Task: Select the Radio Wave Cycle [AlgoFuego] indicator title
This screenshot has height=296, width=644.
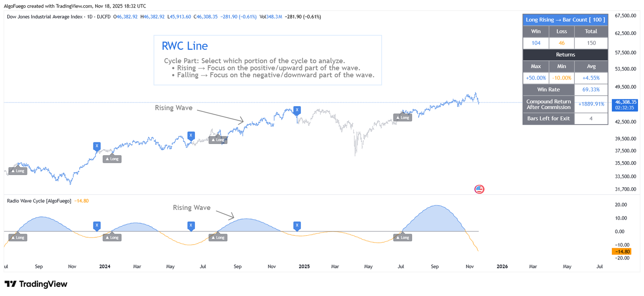Action: pyautogui.click(x=39, y=201)
